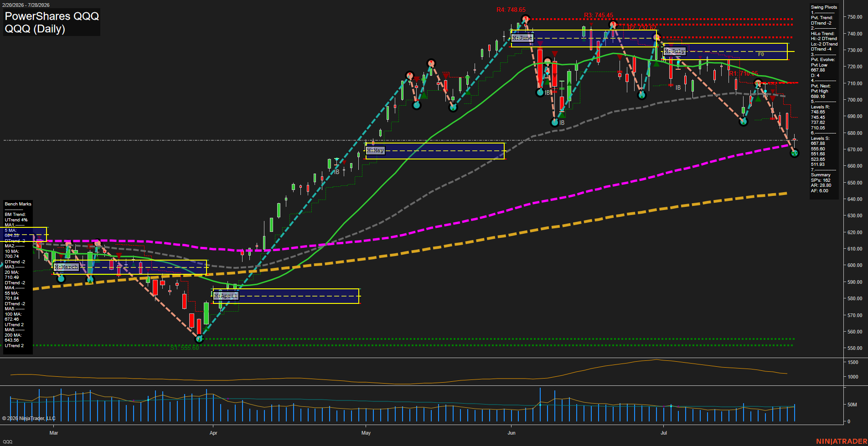Click the BM Trend: label
This screenshot has height=446, width=868.
pyautogui.click(x=15, y=215)
